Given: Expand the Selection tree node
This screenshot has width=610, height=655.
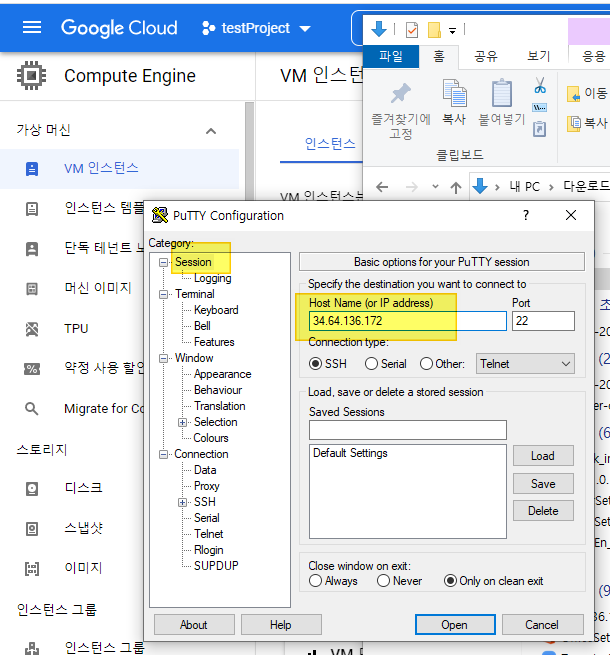Looking at the screenshot, I should [182, 422].
